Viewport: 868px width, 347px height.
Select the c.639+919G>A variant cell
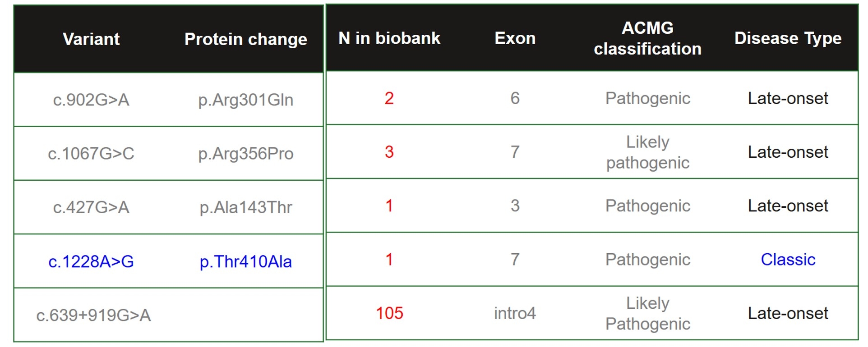tap(93, 315)
